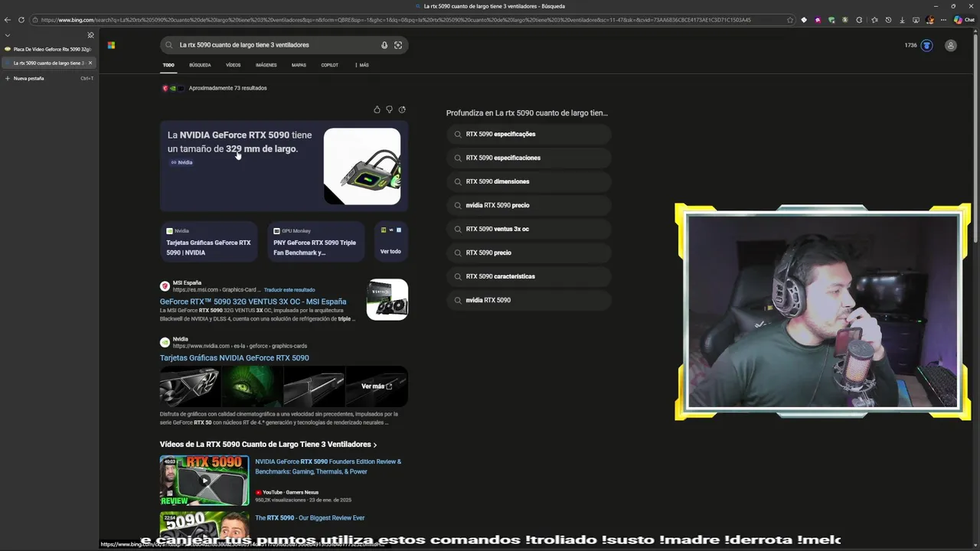Open the Downloads arrow icon

(902, 20)
